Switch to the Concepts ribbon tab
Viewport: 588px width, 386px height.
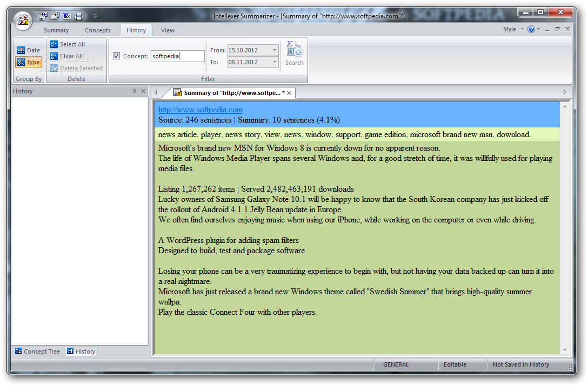97,30
